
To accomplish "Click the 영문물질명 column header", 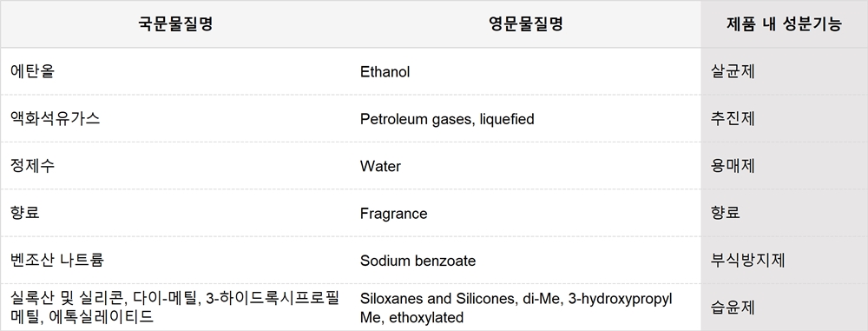I will pos(526,24).
